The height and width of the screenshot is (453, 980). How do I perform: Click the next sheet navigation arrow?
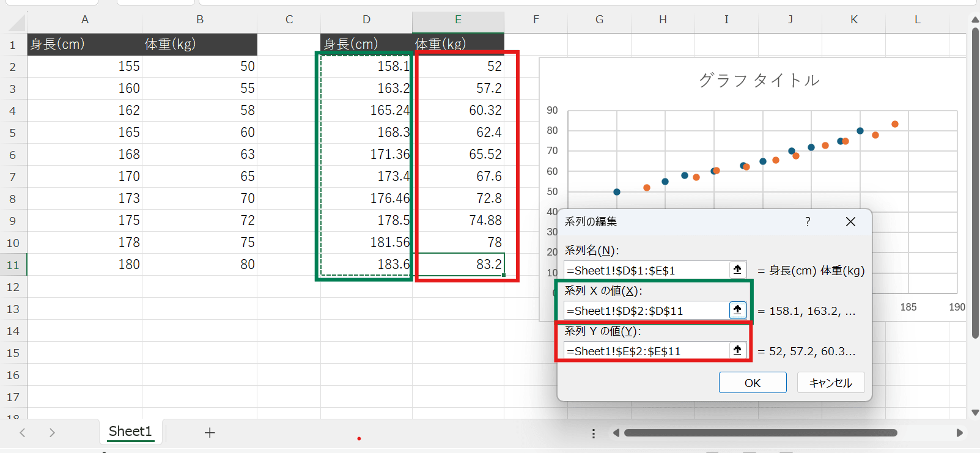[52, 433]
